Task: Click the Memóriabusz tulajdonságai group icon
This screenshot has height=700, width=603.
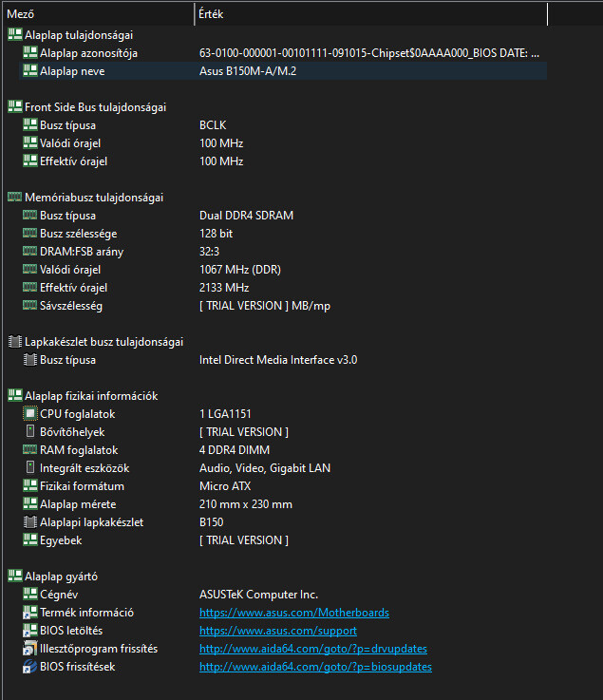Action: (14, 198)
